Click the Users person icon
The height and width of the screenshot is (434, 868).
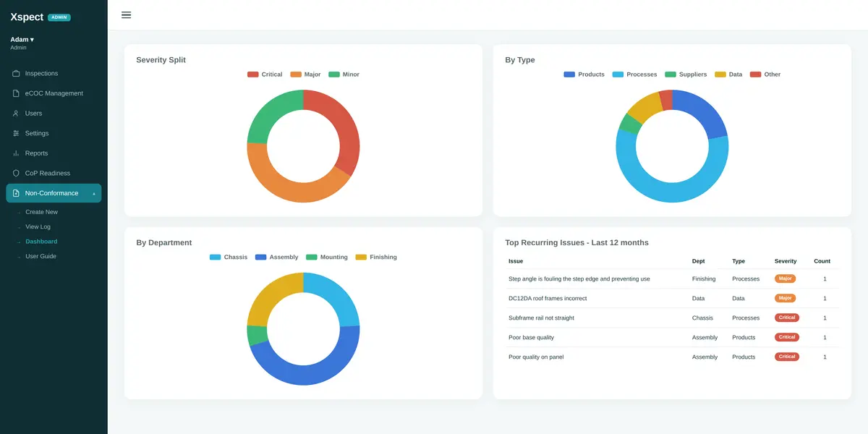16,114
